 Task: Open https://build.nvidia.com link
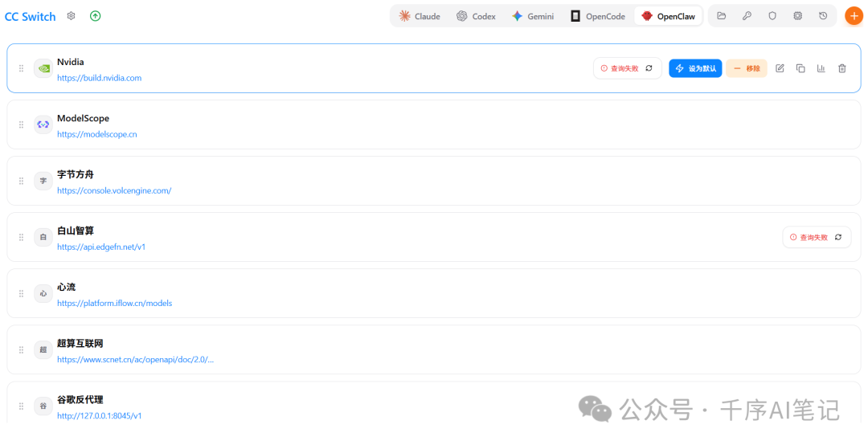(x=99, y=78)
